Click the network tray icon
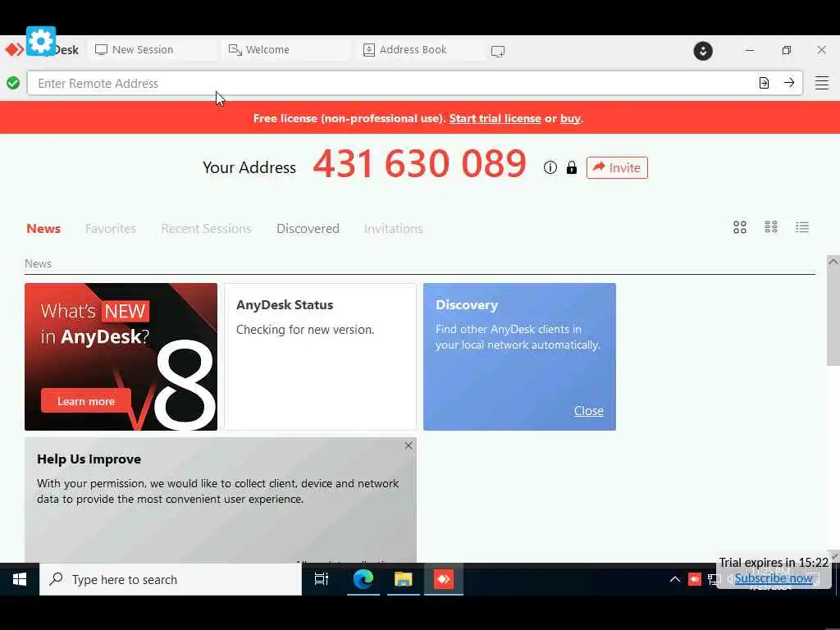 [714, 579]
